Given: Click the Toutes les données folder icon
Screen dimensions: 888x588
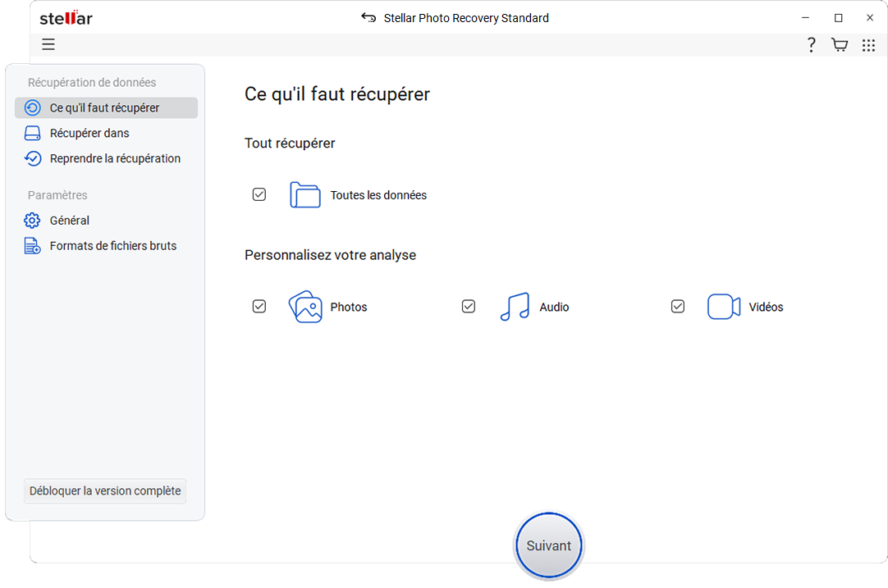Looking at the screenshot, I should click(x=305, y=195).
